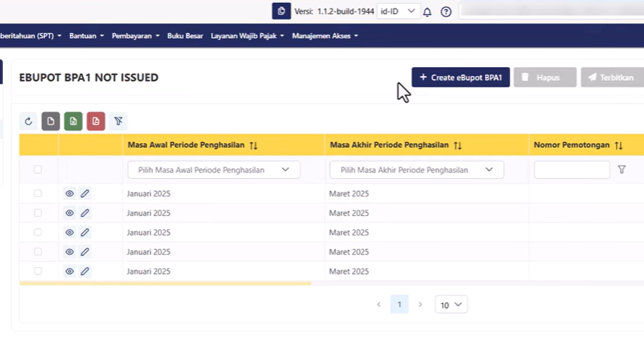Click the Create eBupot BPA1 button

pyautogui.click(x=461, y=77)
